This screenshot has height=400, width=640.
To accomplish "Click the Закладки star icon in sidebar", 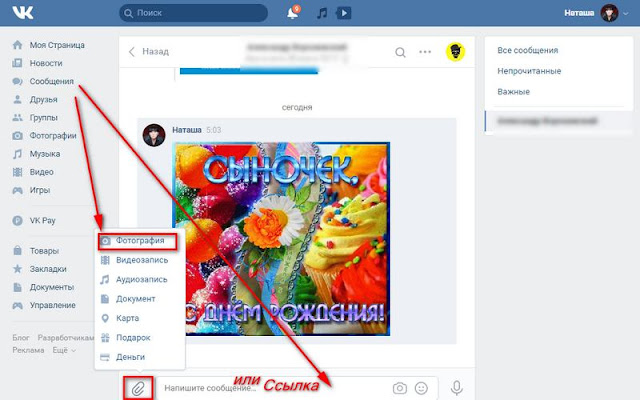I will [x=17, y=269].
